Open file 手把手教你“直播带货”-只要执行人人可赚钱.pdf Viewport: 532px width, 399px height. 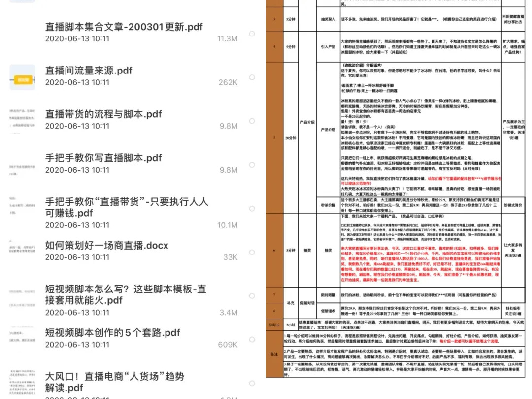[x=127, y=207]
